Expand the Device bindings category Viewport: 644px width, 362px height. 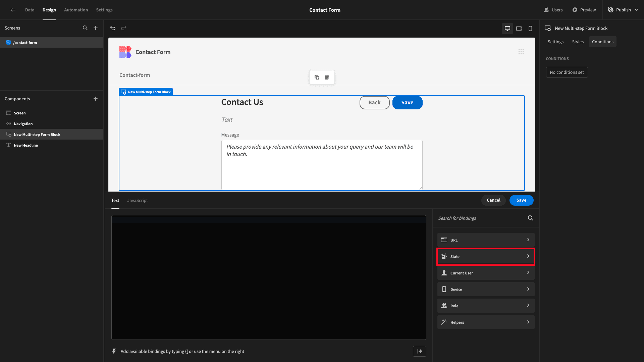(x=486, y=289)
